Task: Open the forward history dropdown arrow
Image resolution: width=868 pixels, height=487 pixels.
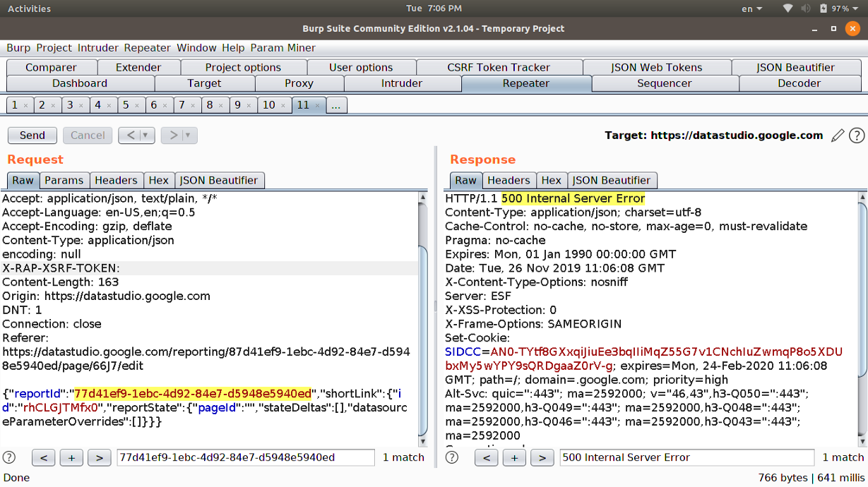Action: point(189,136)
